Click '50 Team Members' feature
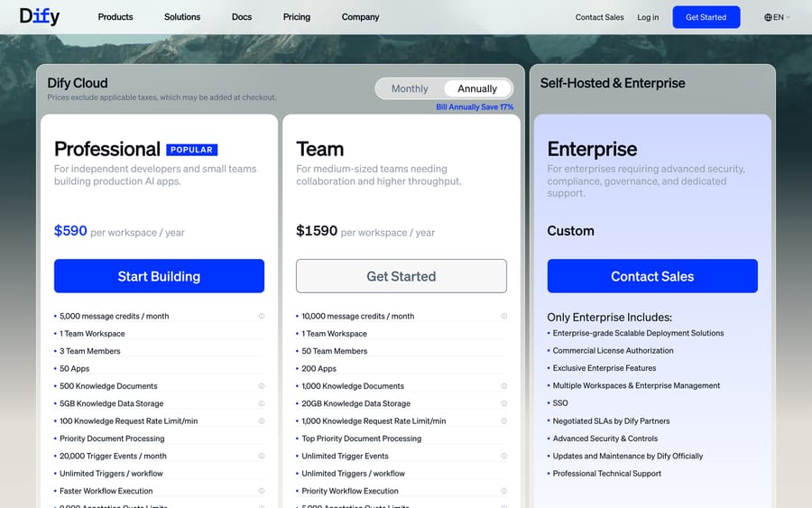Viewport: 812px width, 508px height. (335, 351)
